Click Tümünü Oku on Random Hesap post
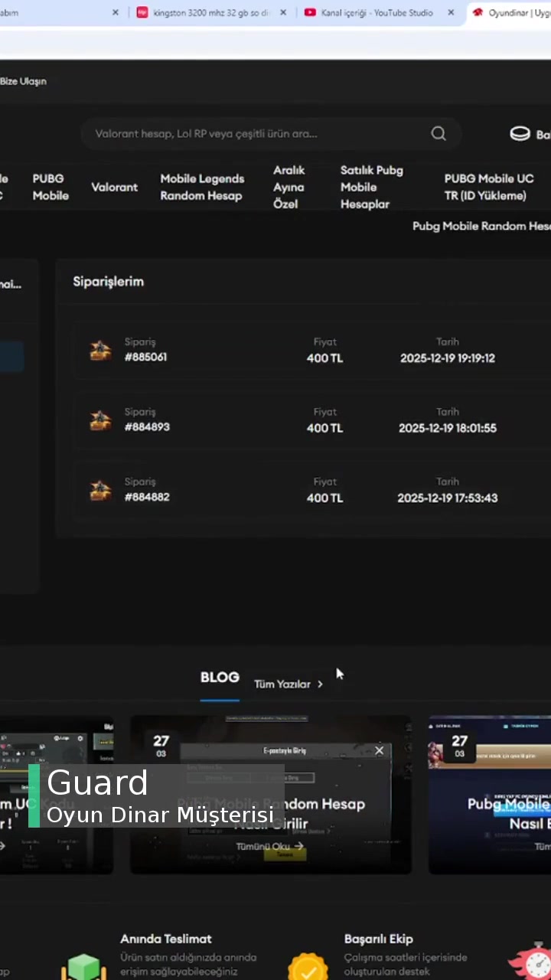This screenshot has width=551, height=980. point(269,846)
